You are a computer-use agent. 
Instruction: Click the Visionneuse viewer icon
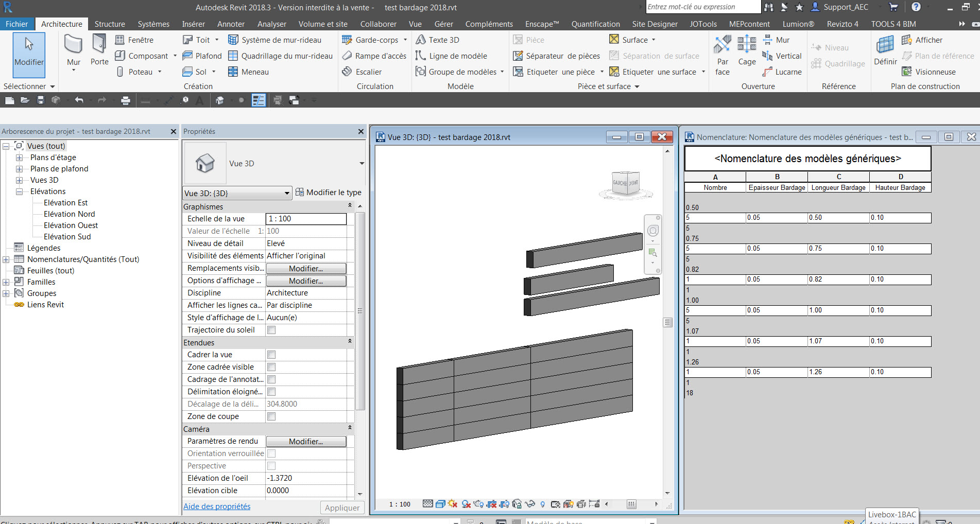click(x=907, y=72)
